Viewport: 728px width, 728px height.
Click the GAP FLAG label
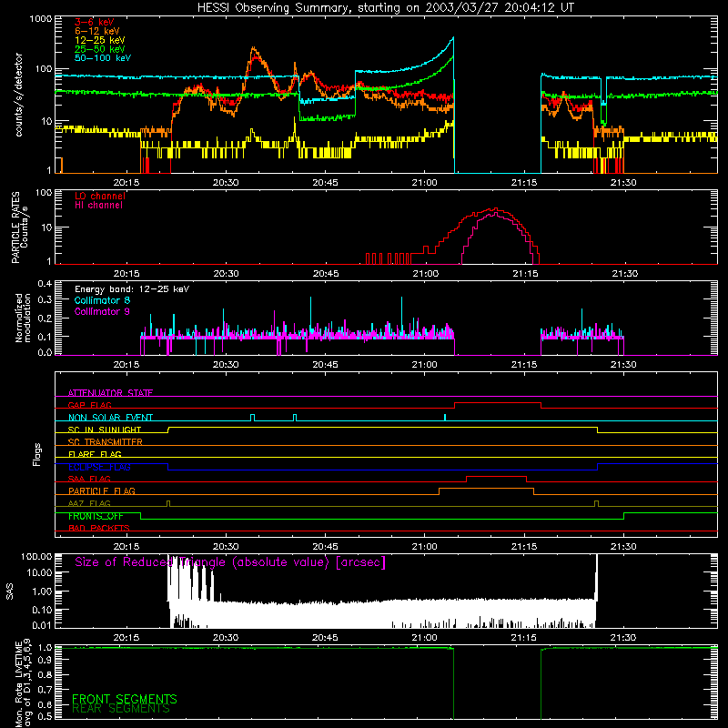(89, 405)
